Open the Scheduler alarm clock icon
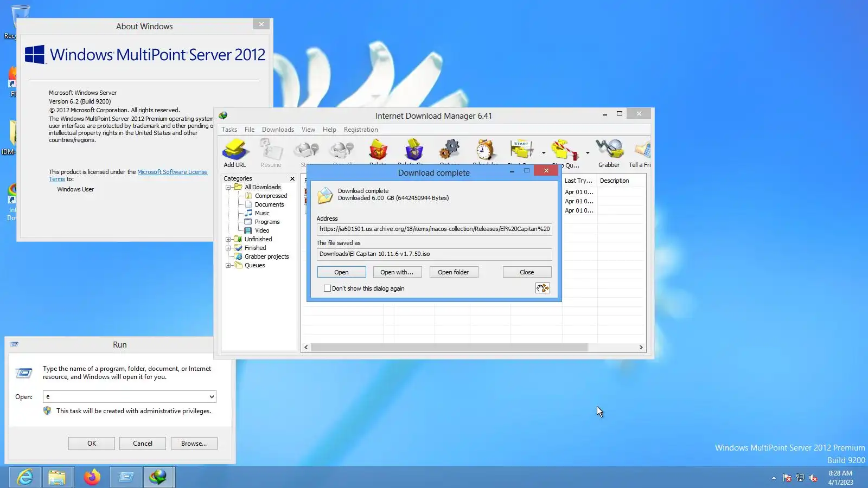 485,150
